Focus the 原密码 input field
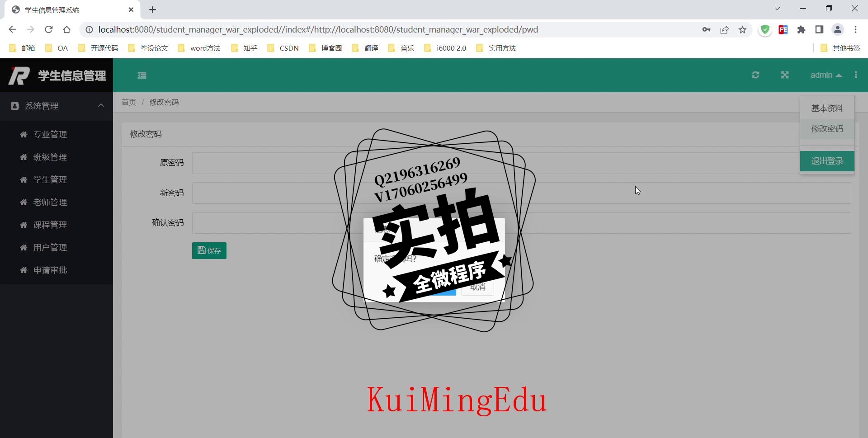This screenshot has height=438, width=868. pyautogui.click(x=521, y=163)
